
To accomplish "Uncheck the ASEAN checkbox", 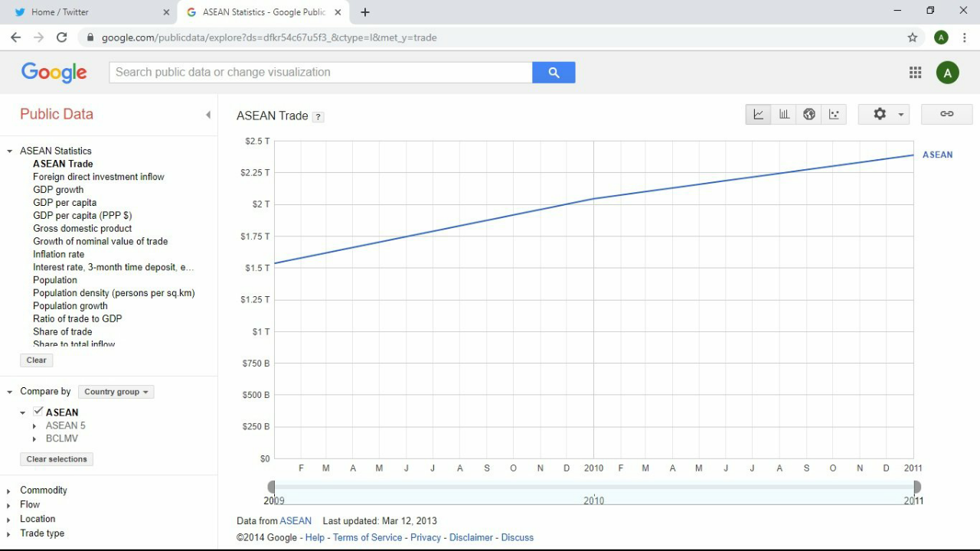I will [38, 412].
